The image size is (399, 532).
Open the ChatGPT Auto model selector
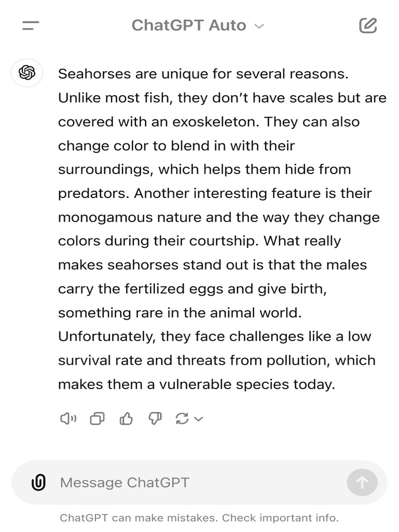click(189, 25)
